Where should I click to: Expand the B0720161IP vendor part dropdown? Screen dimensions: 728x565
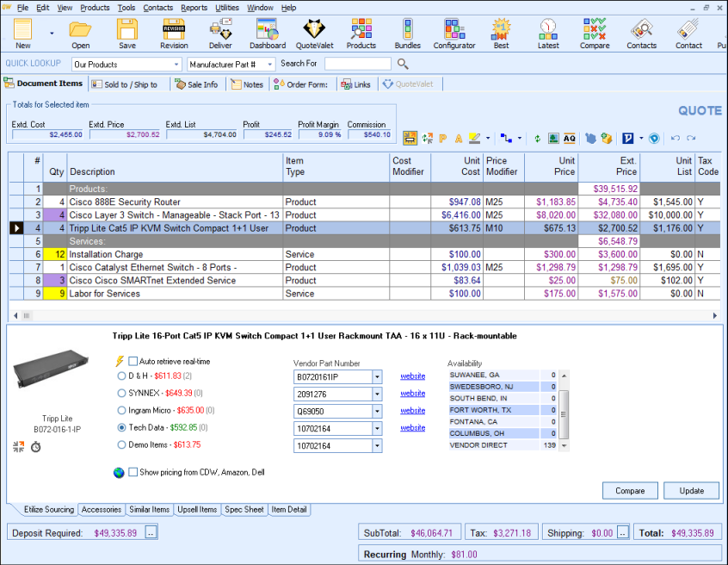tap(377, 377)
